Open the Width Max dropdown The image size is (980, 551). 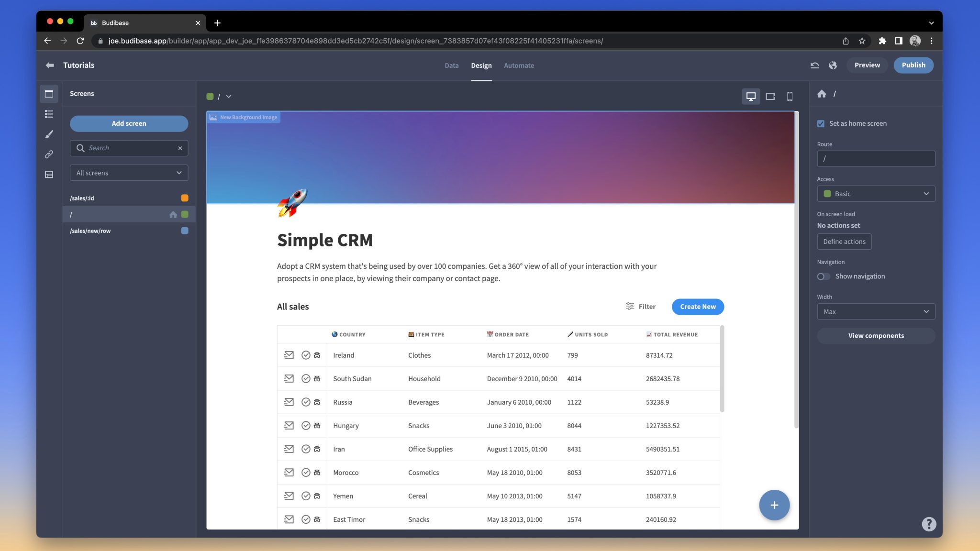[876, 312]
